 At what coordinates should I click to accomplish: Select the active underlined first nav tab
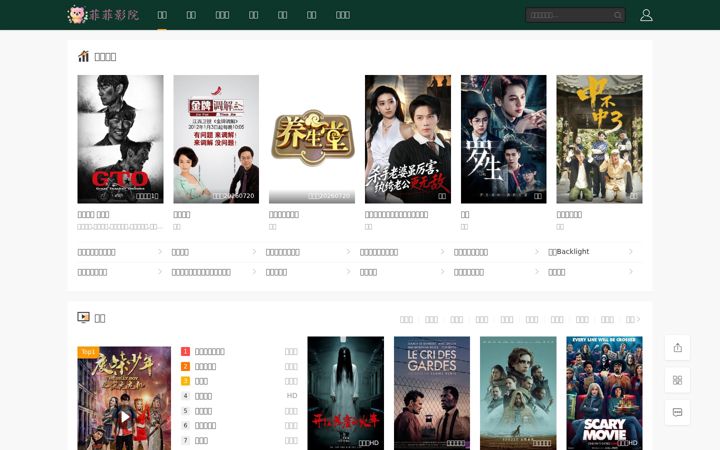(162, 15)
